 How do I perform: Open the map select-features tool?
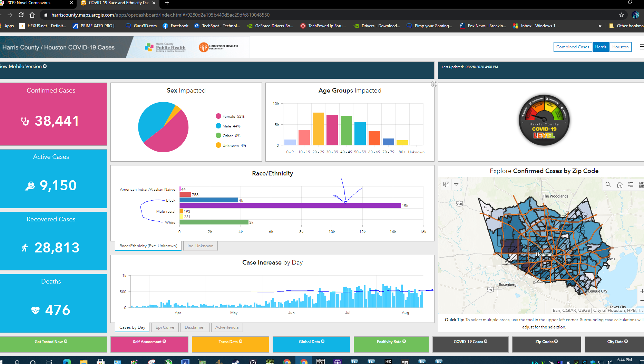[x=446, y=184]
